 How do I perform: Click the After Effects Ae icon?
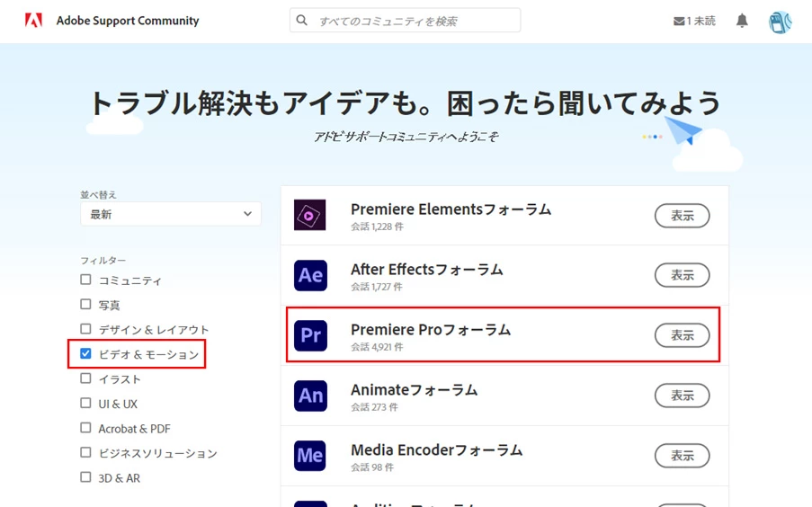click(x=310, y=275)
